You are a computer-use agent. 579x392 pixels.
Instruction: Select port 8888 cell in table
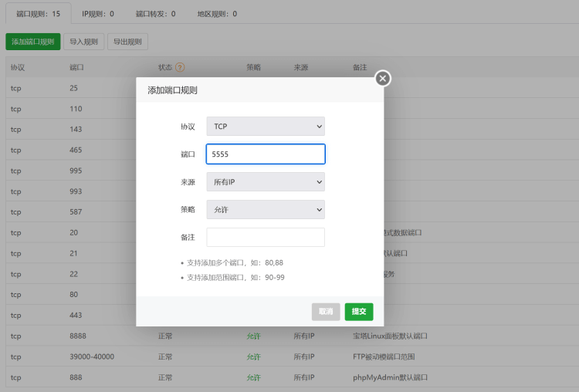point(78,336)
